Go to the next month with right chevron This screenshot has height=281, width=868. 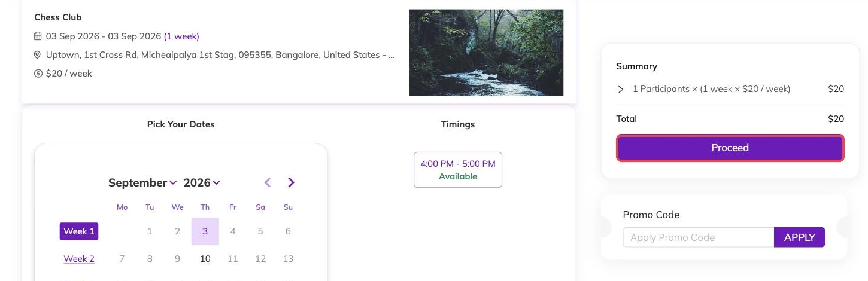click(291, 182)
